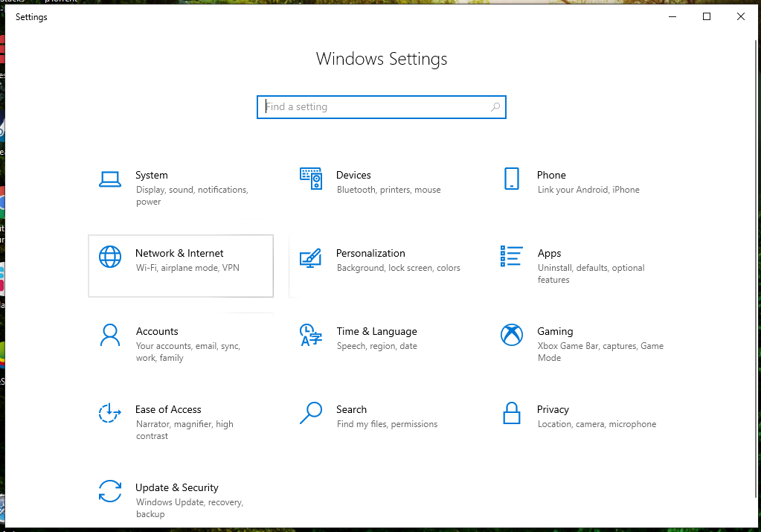761x532 pixels.
Task: Open Network & Internet globe icon
Action: (x=110, y=257)
